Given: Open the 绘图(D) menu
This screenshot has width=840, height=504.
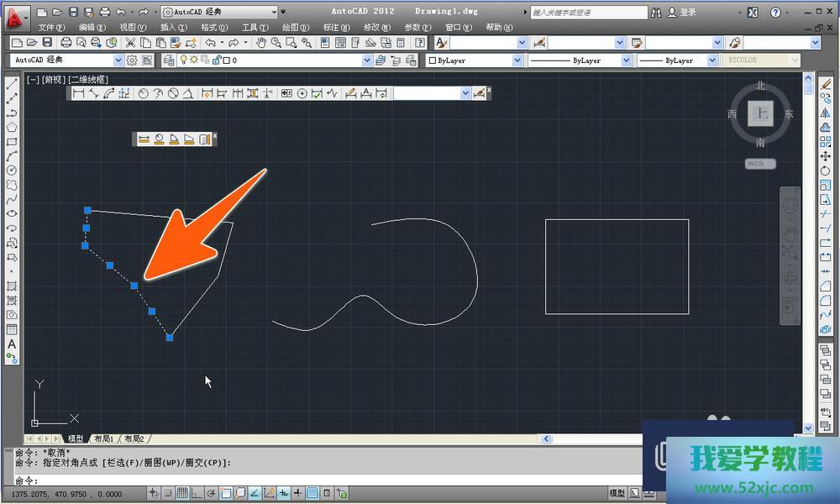Looking at the screenshot, I should [296, 28].
